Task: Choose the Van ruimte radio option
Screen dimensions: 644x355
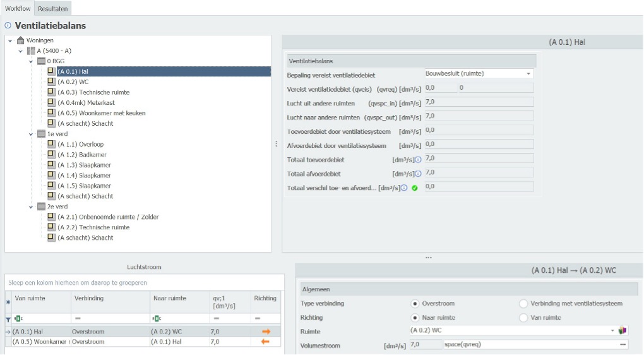Action: [523, 318]
